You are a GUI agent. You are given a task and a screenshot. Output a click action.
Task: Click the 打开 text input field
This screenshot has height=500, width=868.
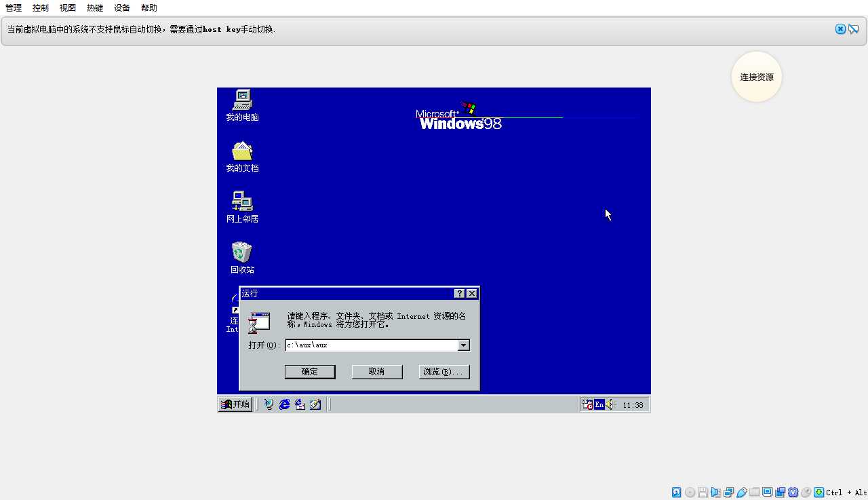tap(372, 345)
